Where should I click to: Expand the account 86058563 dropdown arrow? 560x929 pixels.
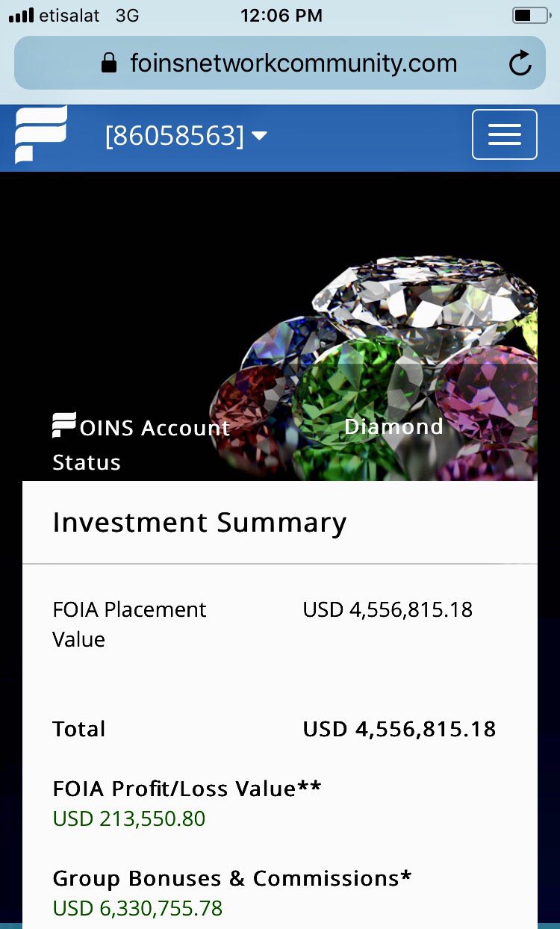tap(259, 136)
